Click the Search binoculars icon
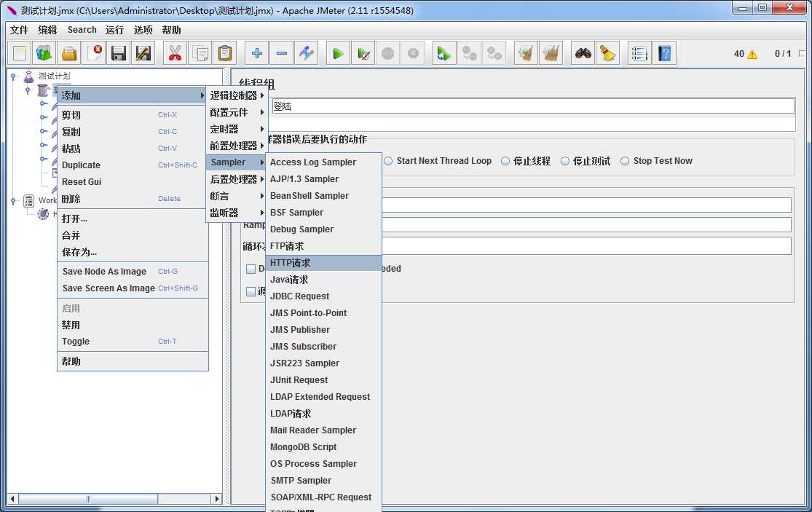Image resolution: width=812 pixels, height=512 pixels. (x=583, y=53)
